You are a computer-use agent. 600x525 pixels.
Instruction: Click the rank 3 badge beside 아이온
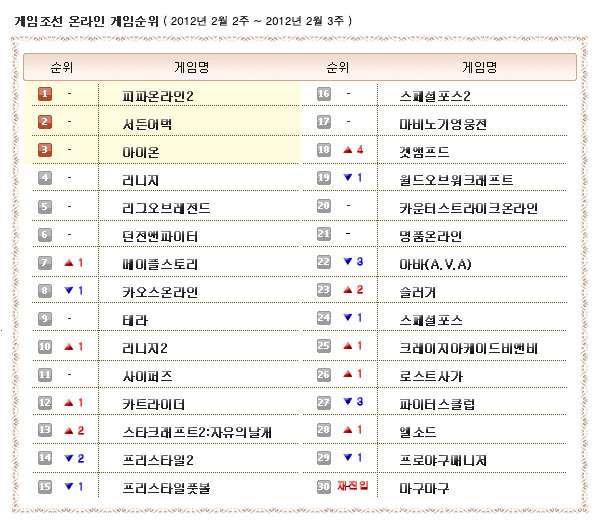click(x=45, y=151)
